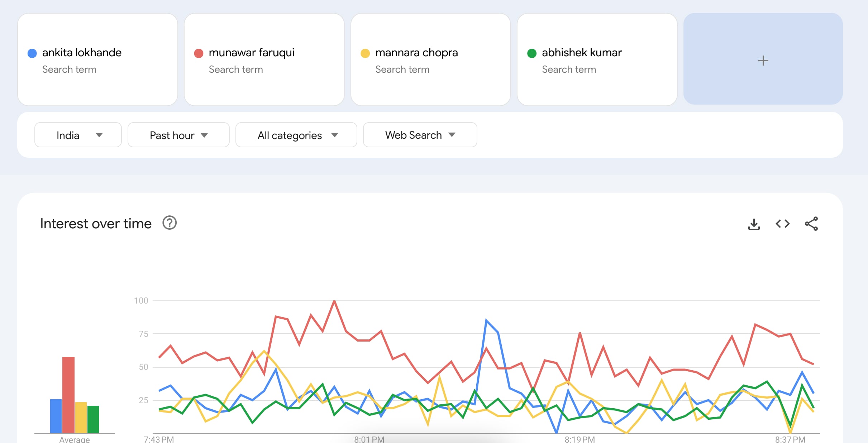Screen dimensions: 868x443
Task: Edit the mannara chopra search term card
Action: pos(431,59)
